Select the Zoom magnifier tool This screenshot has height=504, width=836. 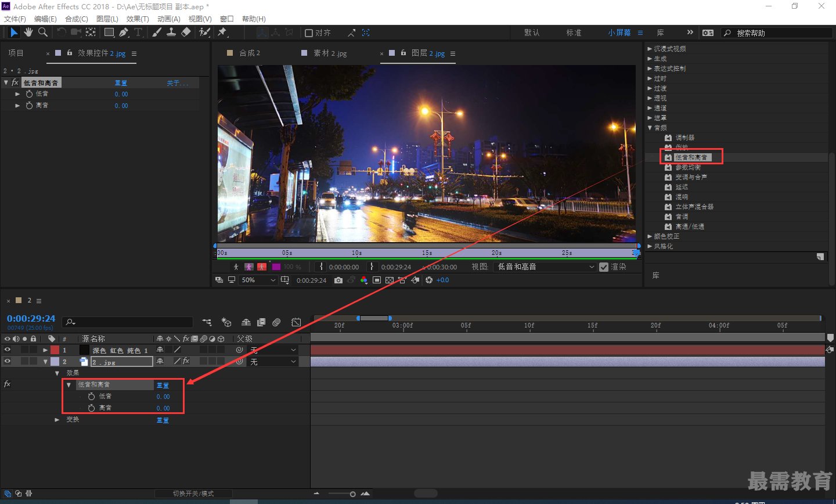pyautogui.click(x=42, y=33)
